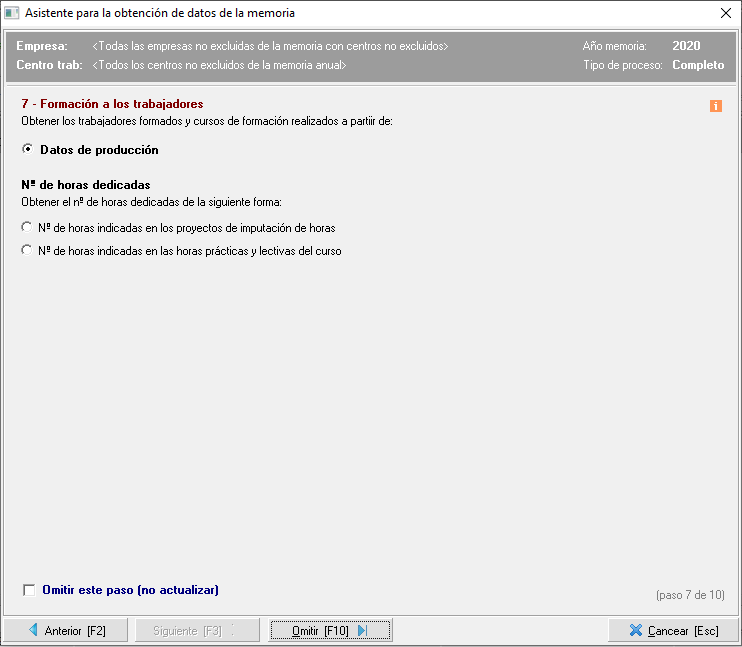742x647 pixels.
Task: Click the heading Formación a los trabajadores
Action: (x=112, y=104)
